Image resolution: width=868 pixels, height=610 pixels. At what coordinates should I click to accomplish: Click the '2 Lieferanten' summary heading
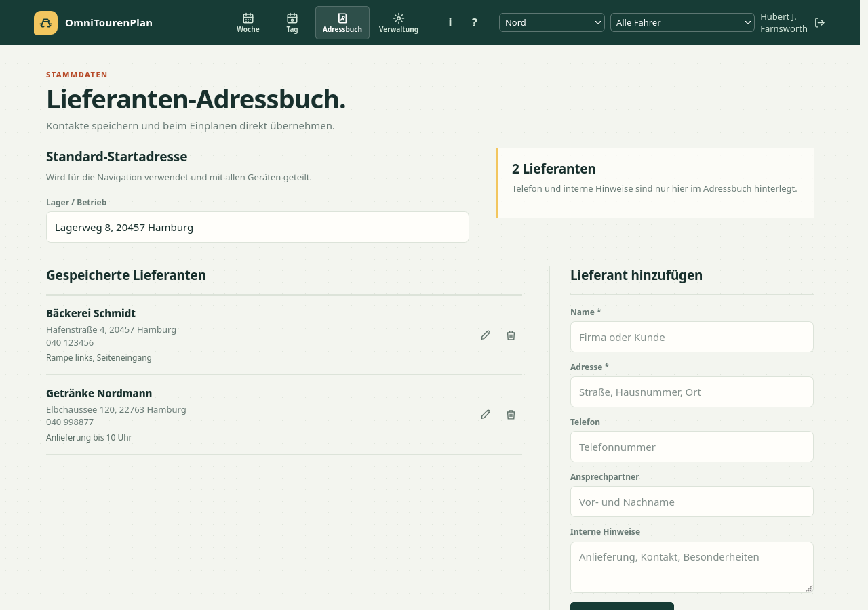[554, 169]
